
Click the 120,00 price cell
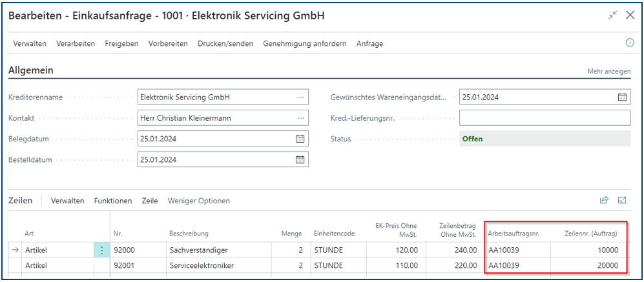[396, 250]
